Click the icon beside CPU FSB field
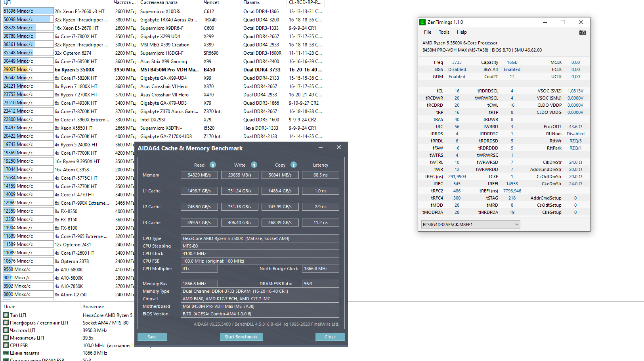Screen dimensions: 644x361 pyautogui.click(x=6, y=345)
